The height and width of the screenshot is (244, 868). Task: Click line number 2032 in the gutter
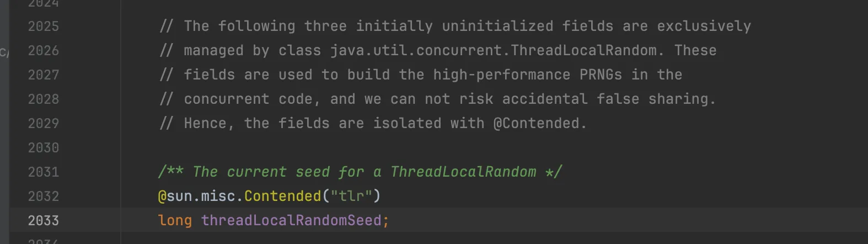pos(43,197)
